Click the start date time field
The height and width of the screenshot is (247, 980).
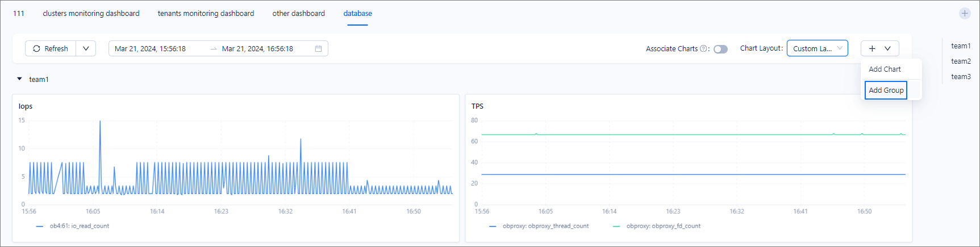click(151, 49)
